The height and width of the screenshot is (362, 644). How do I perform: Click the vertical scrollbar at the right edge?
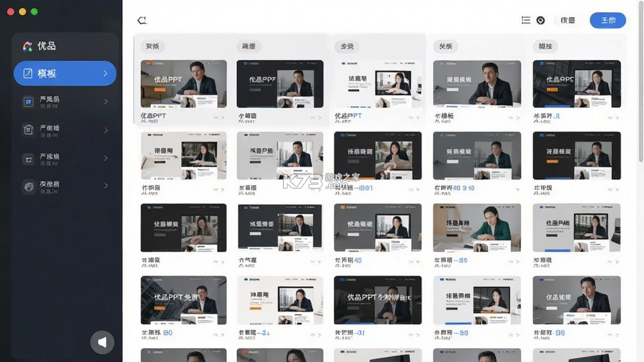[x=641, y=82]
